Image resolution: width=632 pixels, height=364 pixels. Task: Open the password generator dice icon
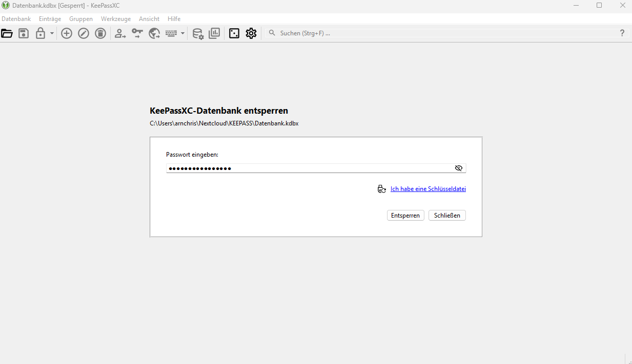pos(234,33)
